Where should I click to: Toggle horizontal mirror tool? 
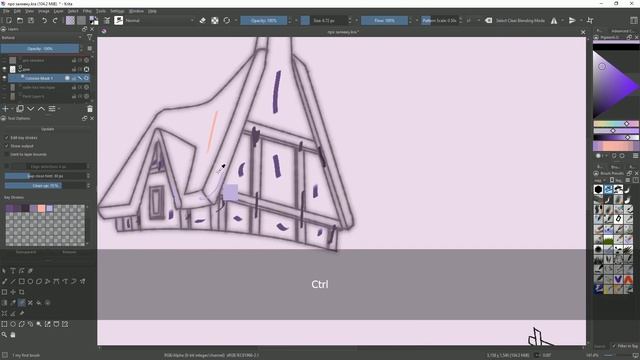(x=554, y=20)
